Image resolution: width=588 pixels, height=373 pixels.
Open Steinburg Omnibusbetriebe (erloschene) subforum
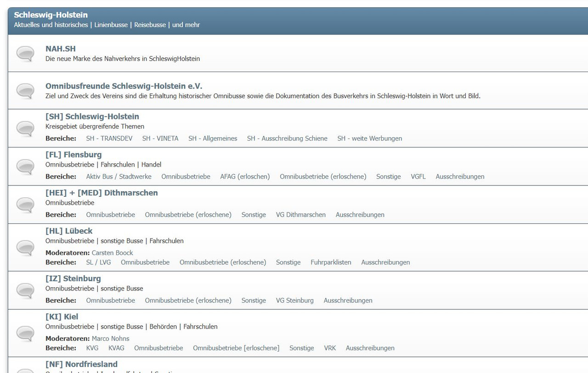coord(188,300)
